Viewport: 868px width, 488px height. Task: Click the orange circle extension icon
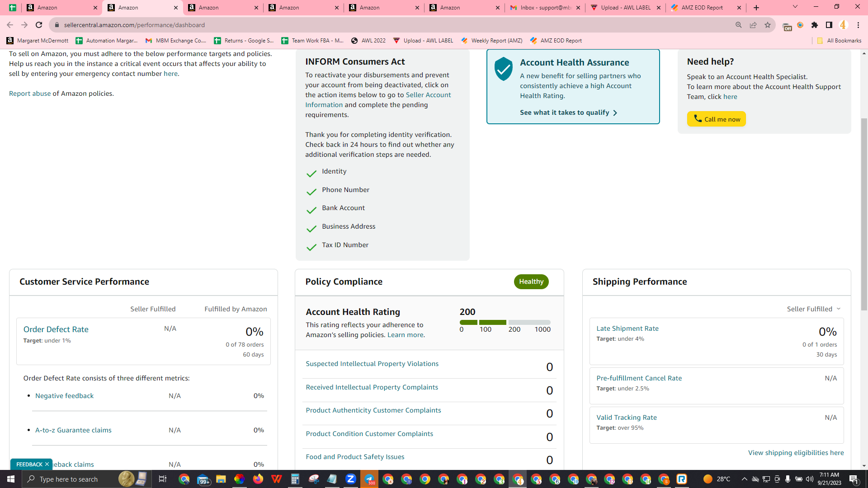[800, 25]
